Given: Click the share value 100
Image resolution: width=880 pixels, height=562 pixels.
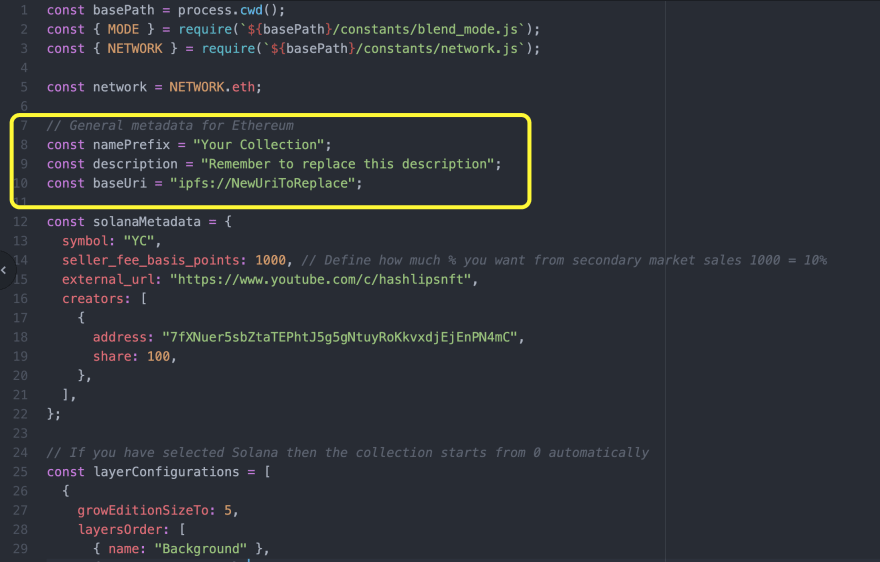Looking at the screenshot, I should point(158,357).
